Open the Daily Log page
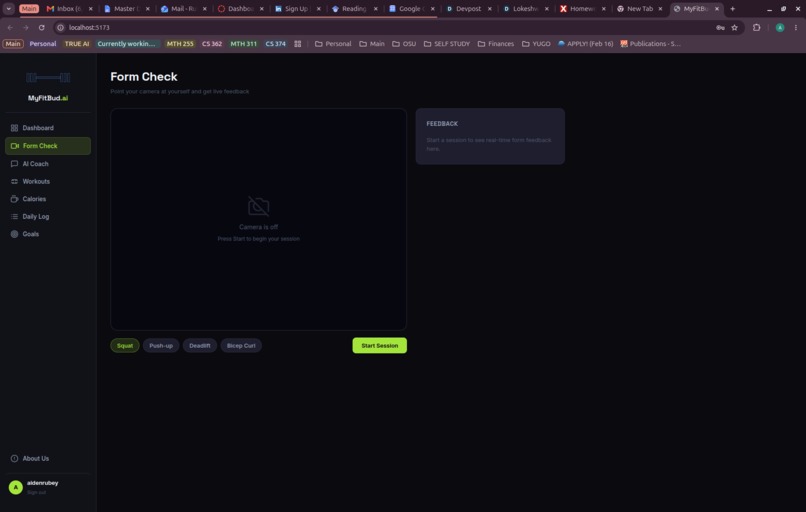Viewport: 806px width, 512px height. (x=48, y=216)
